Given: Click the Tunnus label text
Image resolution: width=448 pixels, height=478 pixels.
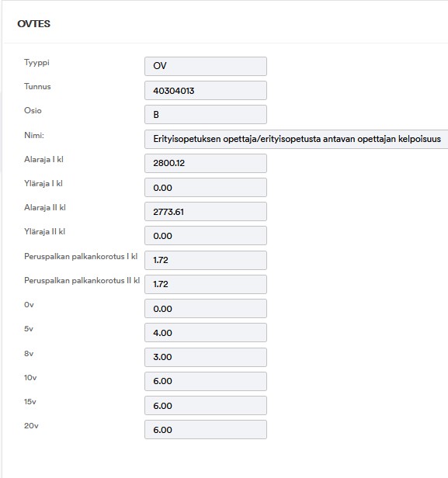Looking at the screenshot, I should [37, 86].
